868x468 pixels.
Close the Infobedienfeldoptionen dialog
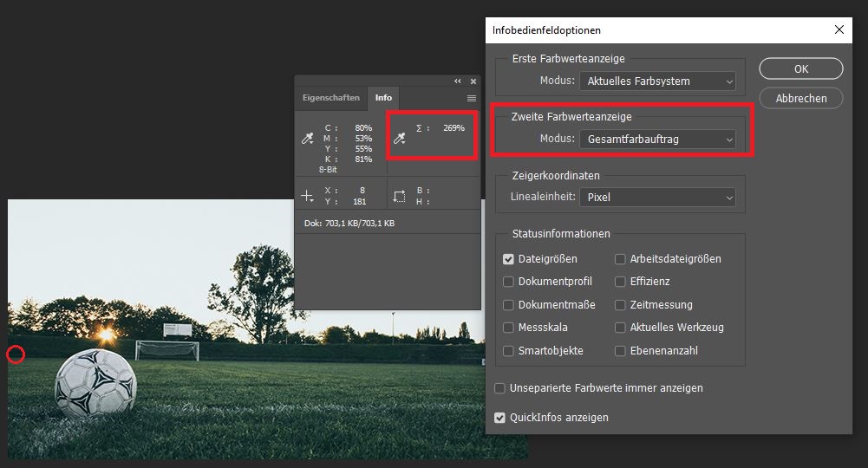tap(839, 30)
